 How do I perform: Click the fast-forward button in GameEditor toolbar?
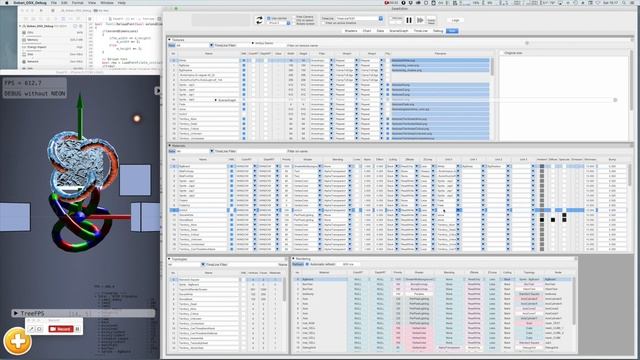coord(420,20)
